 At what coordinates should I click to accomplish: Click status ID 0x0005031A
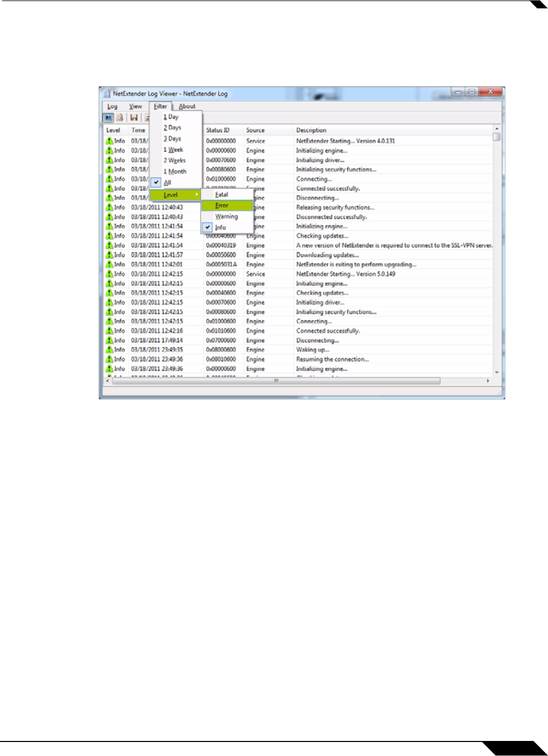(222, 265)
